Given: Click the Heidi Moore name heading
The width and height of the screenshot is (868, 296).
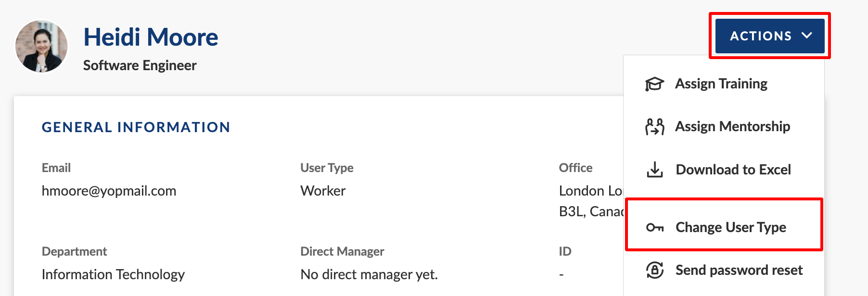Looking at the screenshot, I should coord(151,37).
